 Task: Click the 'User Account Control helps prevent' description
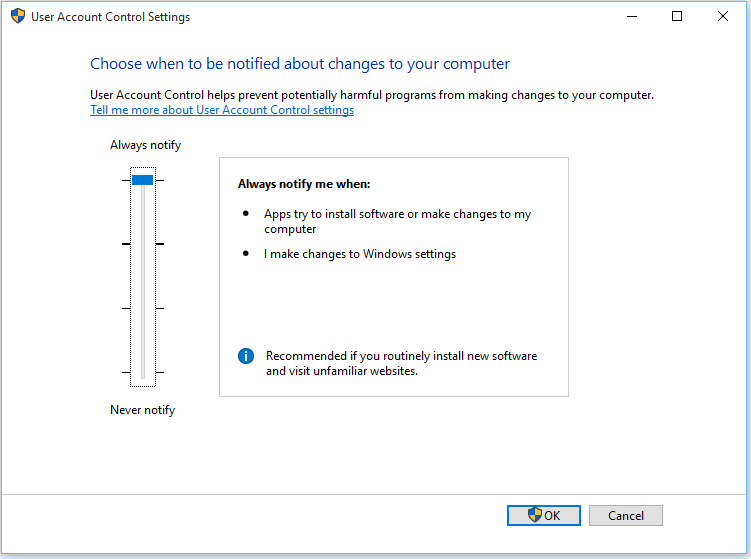coord(372,95)
